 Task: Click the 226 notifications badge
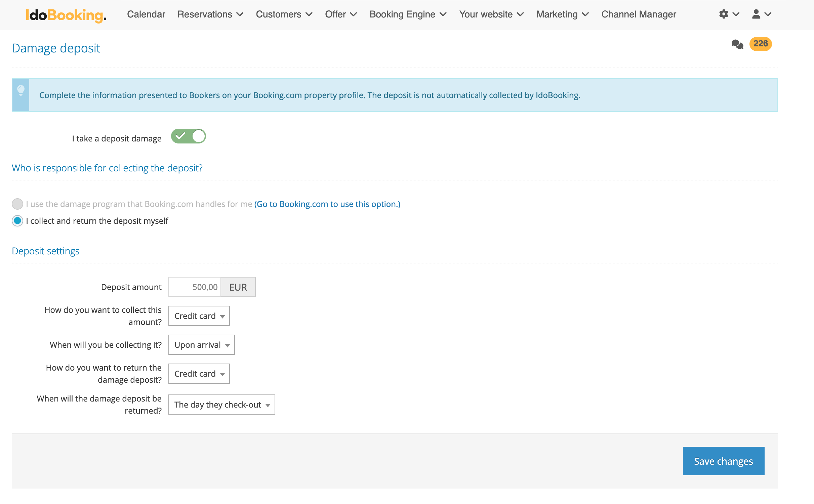click(x=760, y=44)
